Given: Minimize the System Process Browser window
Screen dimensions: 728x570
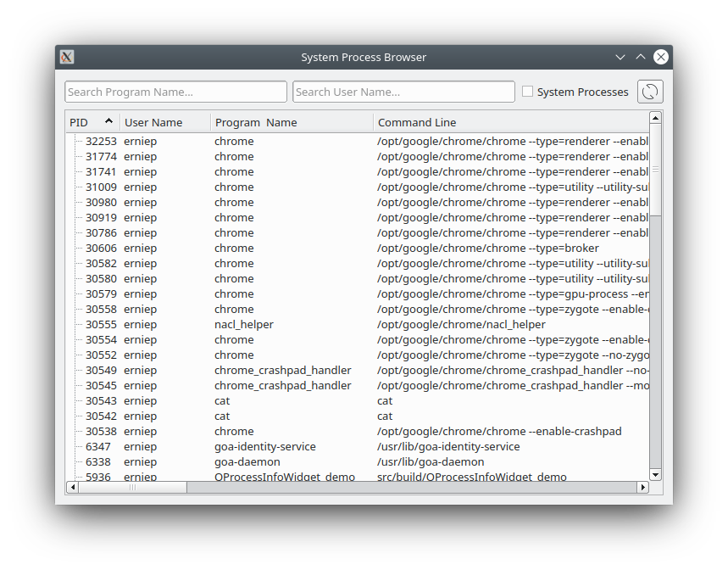Looking at the screenshot, I should (620, 57).
